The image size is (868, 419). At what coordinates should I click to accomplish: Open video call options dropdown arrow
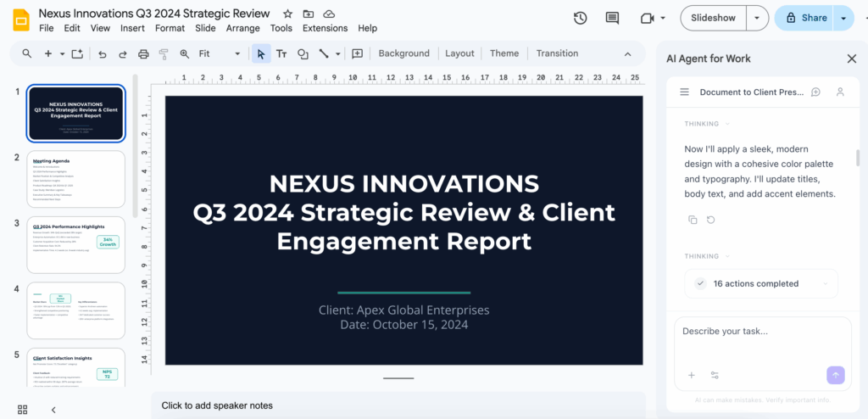663,19
